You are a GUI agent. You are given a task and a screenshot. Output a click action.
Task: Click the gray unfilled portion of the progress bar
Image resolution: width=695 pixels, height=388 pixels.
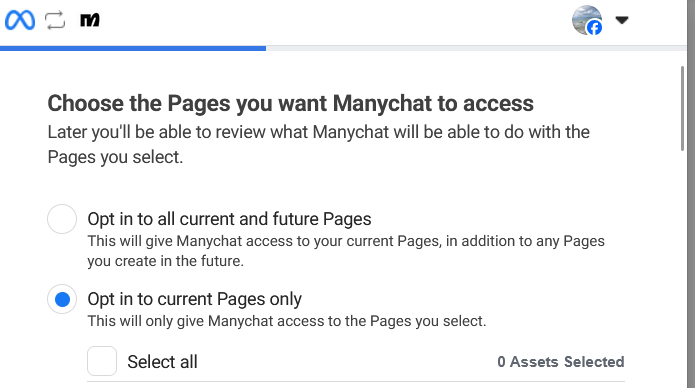tap(476, 48)
